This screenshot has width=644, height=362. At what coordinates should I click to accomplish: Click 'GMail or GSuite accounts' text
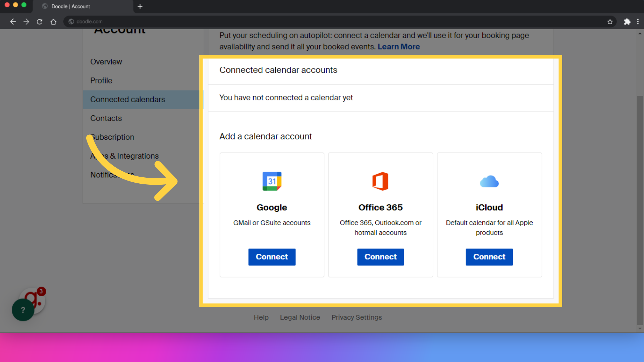tap(272, 223)
